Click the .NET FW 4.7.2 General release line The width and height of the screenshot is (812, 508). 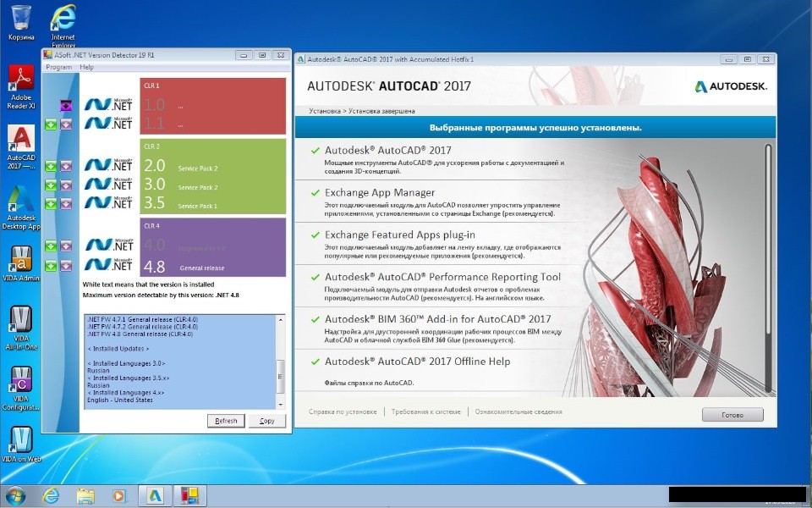[142, 327]
